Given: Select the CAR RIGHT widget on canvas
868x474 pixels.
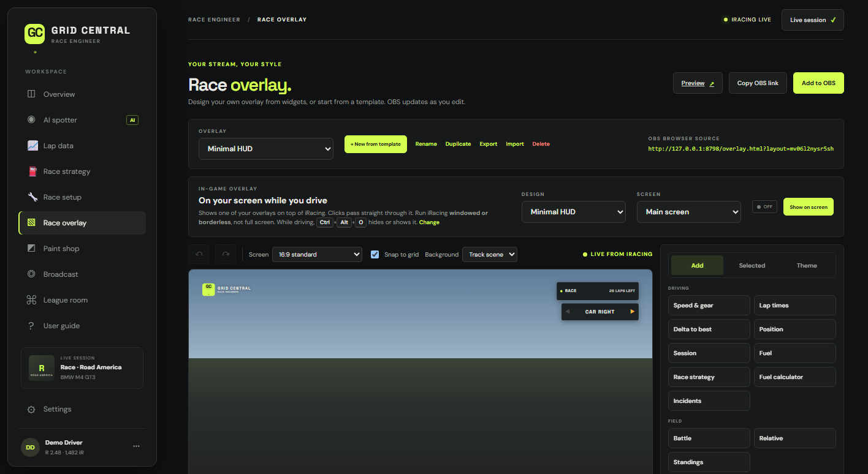Looking at the screenshot, I should point(600,312).
